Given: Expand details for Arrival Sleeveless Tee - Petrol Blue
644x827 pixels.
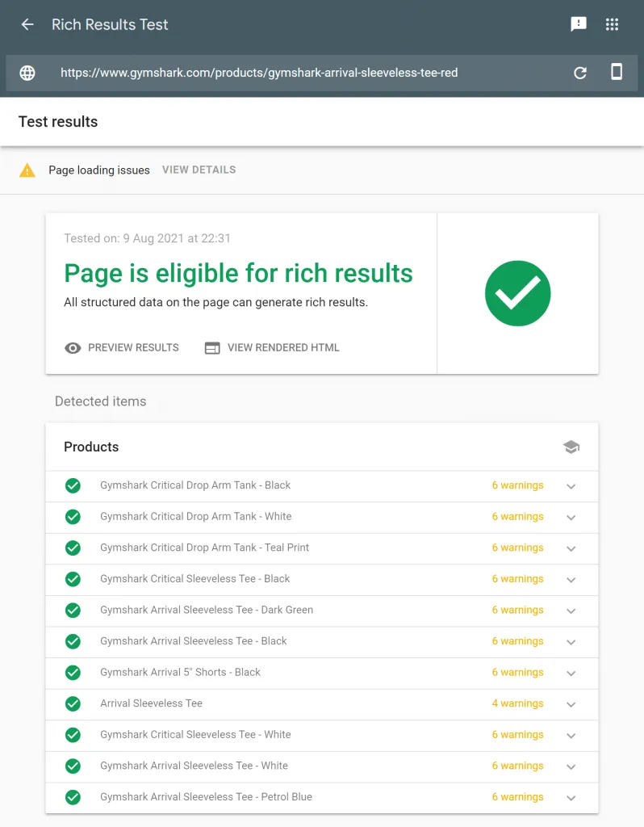Looking at the screenshot, I should click(571, 797).
